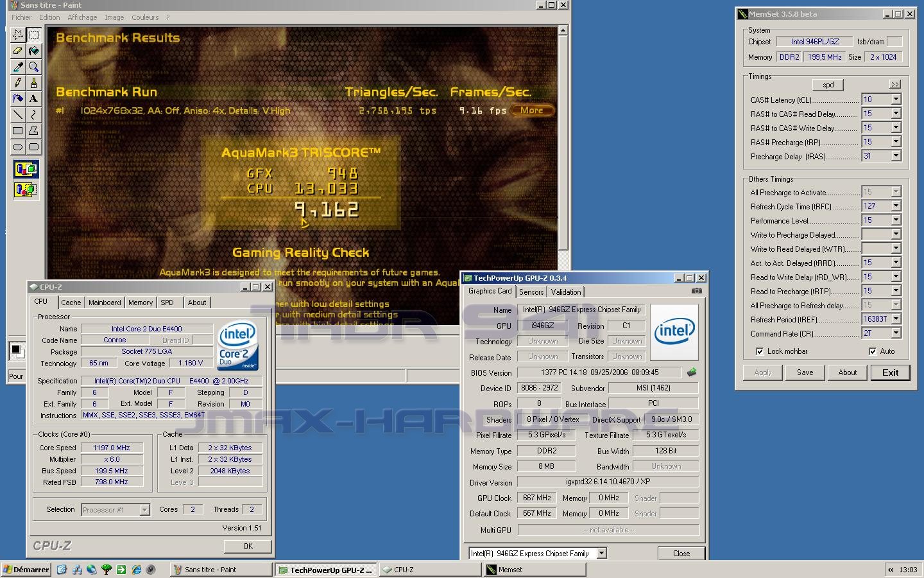Select the opaque selection option in Paint

(26, 170)
